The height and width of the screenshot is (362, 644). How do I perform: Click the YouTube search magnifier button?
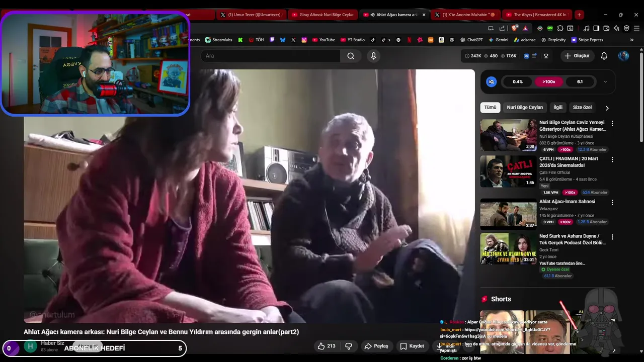pyautogui.click(x=351, y=56)
